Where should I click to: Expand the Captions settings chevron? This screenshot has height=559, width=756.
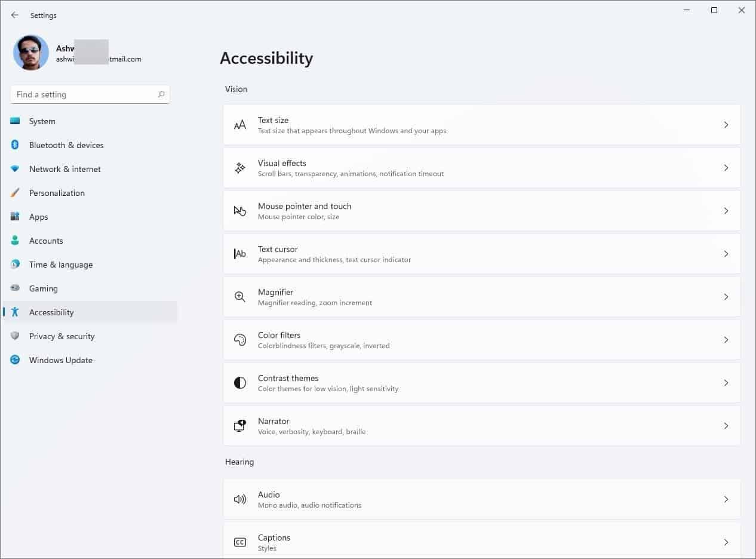(x=726, y=542)
